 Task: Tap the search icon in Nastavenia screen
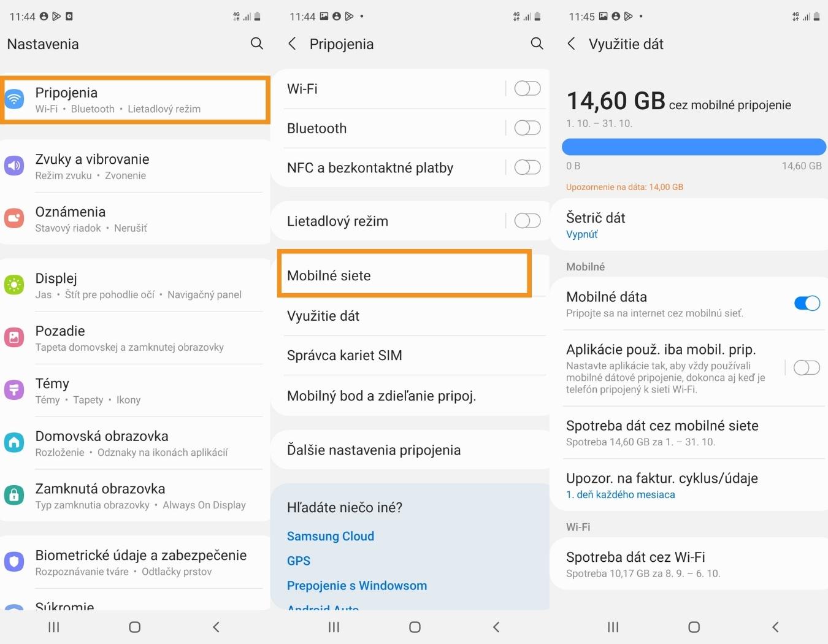click(257, 44)
